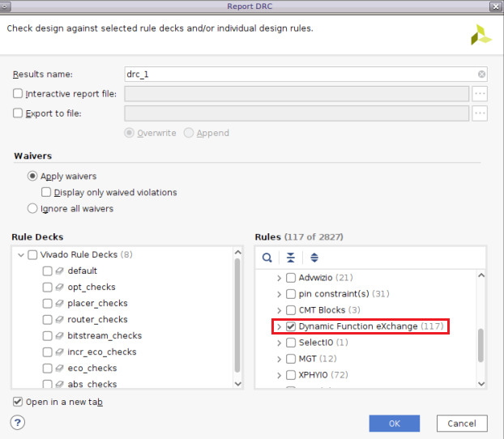Click into the Results name input field
This screenshot has height=439, width=504.
[301, 75]
